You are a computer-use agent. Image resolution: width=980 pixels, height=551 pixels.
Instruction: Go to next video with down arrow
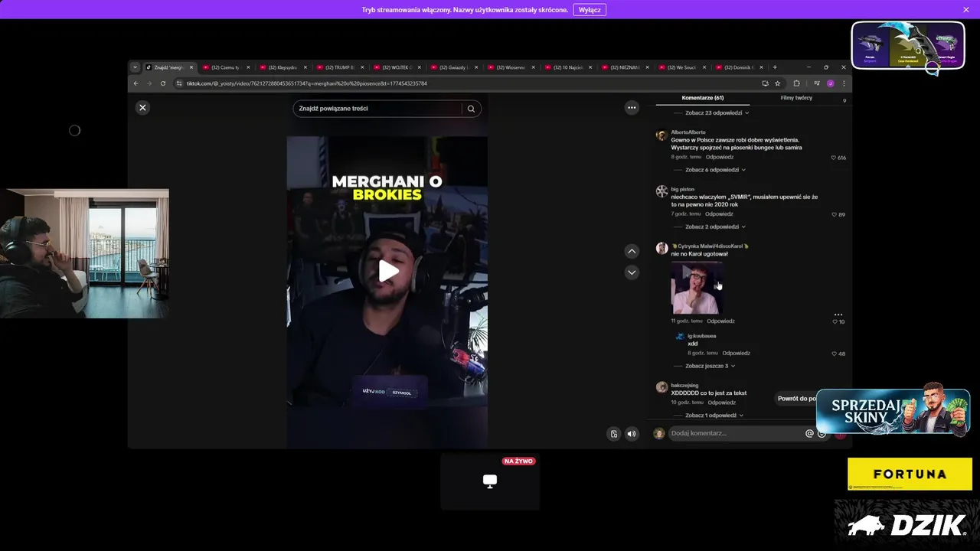point(632,272)
